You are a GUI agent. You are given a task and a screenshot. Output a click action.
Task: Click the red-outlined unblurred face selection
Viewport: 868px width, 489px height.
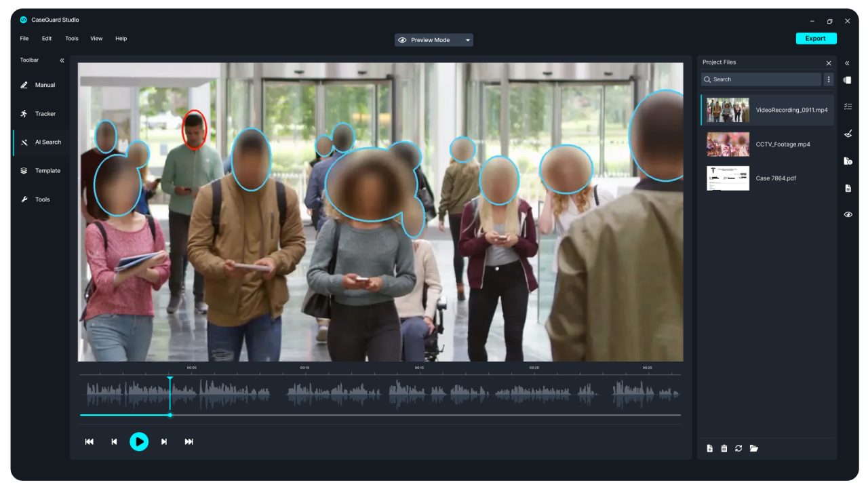pos(194,130)
